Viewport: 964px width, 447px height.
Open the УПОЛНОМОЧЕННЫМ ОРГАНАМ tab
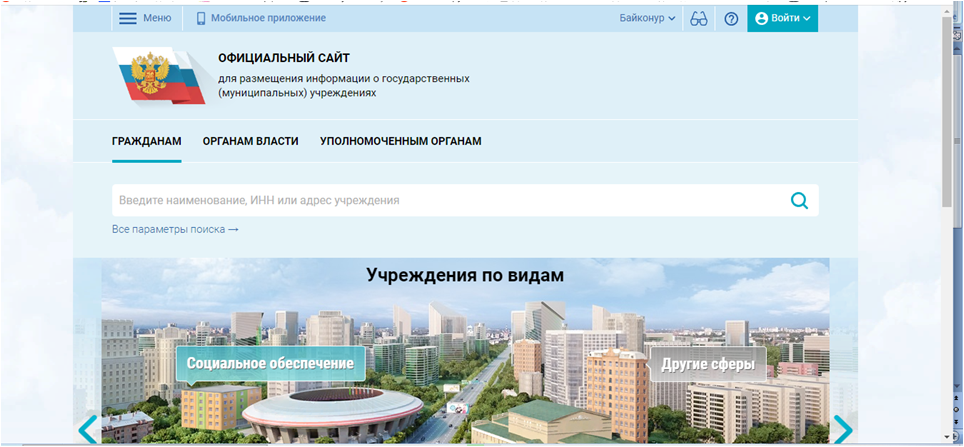coord(400,141)
